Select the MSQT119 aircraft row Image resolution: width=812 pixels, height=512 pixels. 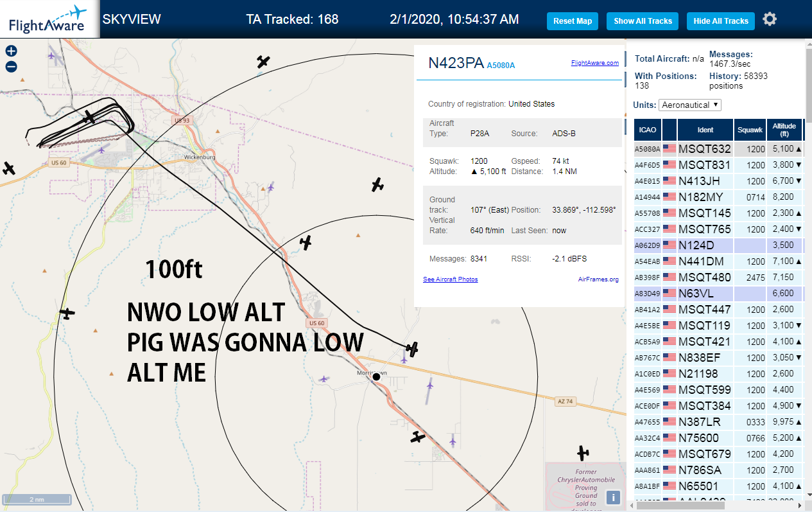718,326
